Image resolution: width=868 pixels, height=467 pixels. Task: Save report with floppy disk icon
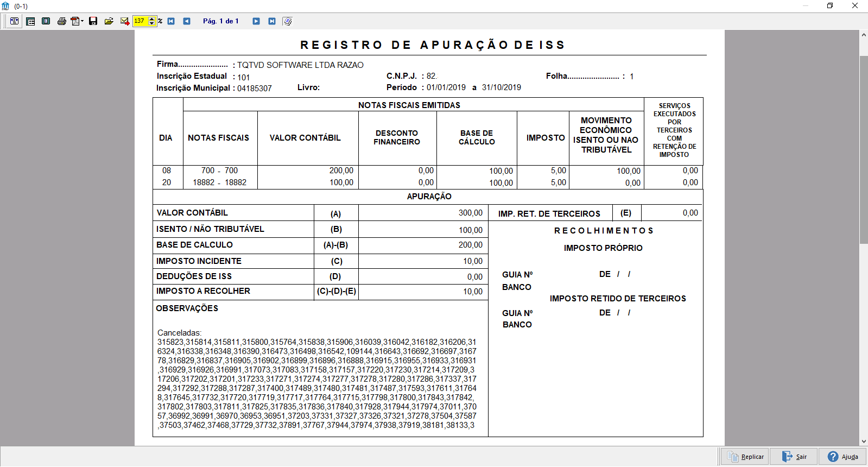tap(93, 21)
